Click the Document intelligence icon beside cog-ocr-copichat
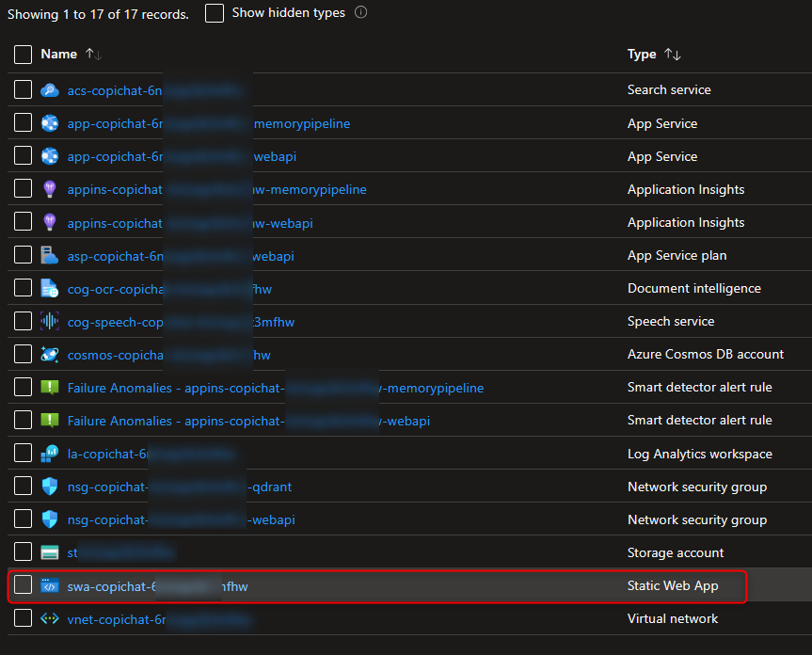 click(50, 288)
